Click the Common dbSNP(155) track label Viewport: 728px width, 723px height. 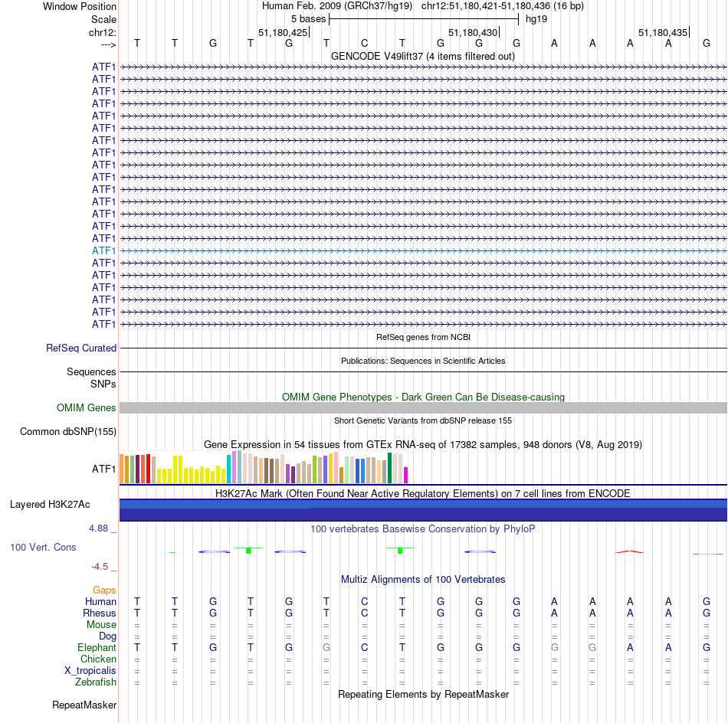pos(67,431)
